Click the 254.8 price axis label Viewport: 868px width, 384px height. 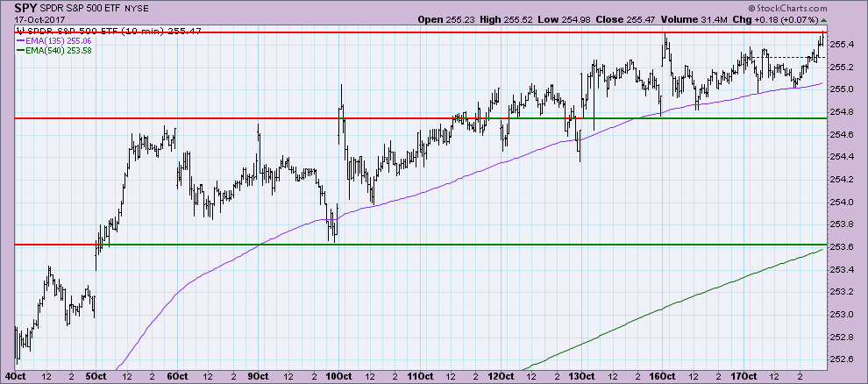pos(843,111)
